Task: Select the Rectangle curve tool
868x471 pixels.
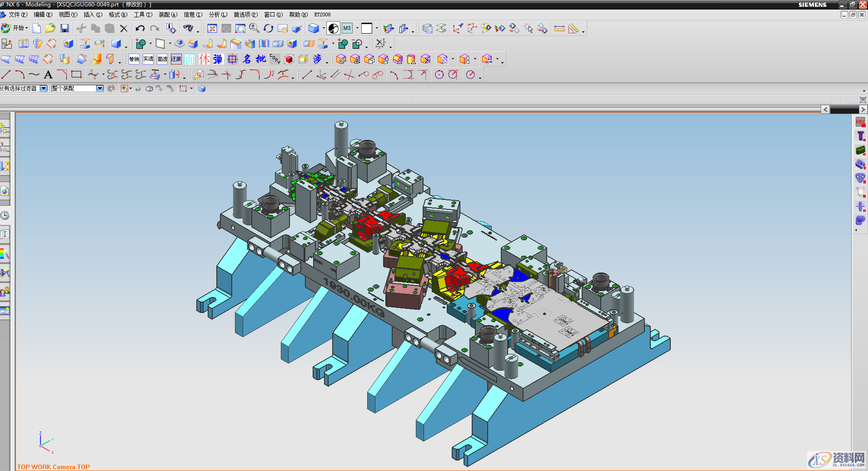Action: tap(76, 74)
